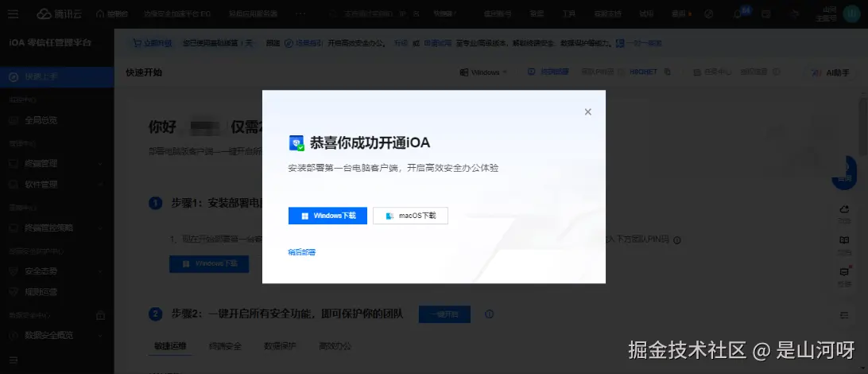Screen dimensions: 868x374
Task: Click the macOS下载 button in dialog
Action: coord(410,216)
